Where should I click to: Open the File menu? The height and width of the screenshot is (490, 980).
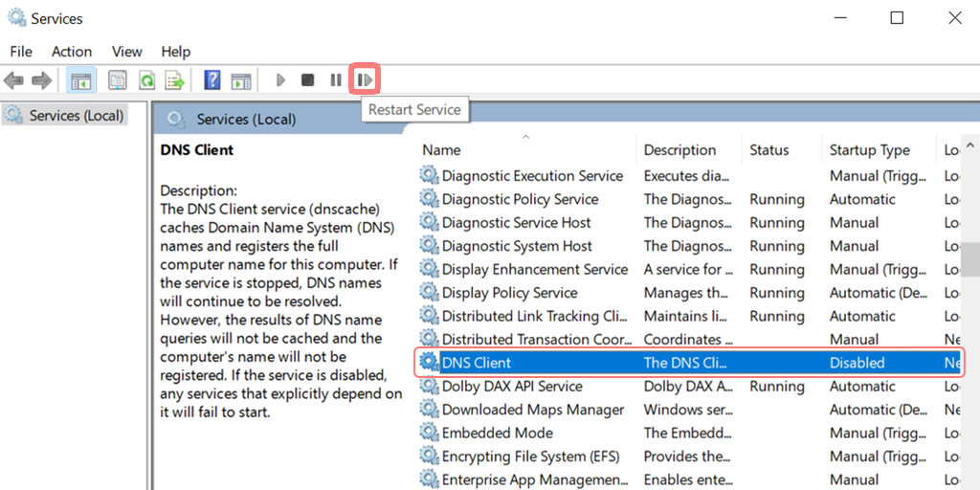21,52
